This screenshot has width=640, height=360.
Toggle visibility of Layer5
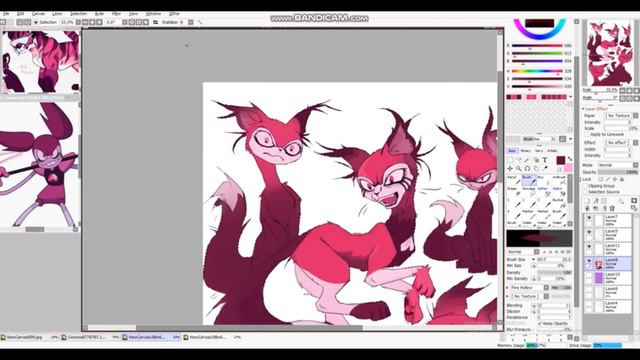(x=589, y=233)
